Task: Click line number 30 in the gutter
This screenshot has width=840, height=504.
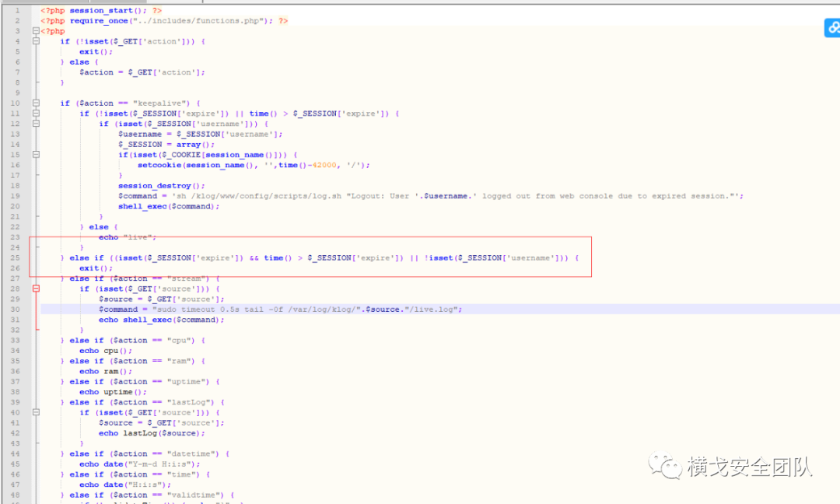Action: 15,309
